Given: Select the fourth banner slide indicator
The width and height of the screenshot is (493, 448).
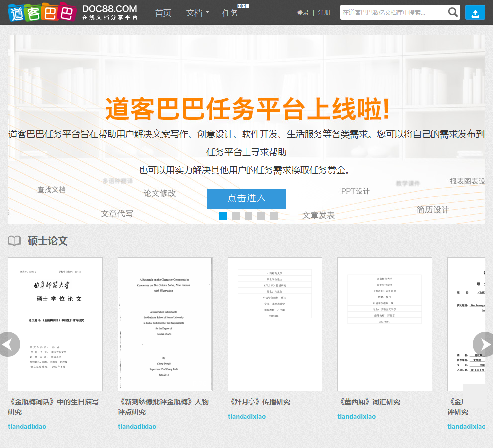Looking at the screenshot, I should click(261, 216).
